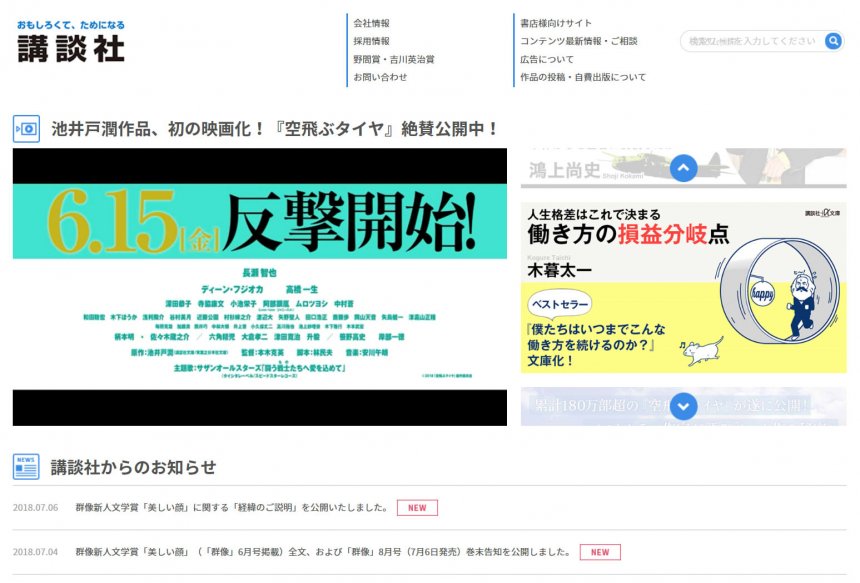Click the Kodansha logo
This screenshot has width=860, height=583.
click(x=71, y=42)
